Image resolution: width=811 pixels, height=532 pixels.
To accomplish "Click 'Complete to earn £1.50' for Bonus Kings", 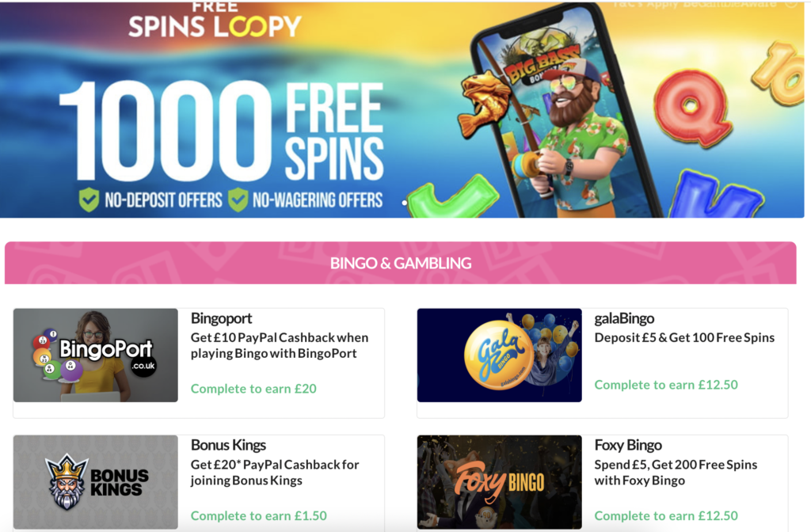I will [x=259, y=515].
